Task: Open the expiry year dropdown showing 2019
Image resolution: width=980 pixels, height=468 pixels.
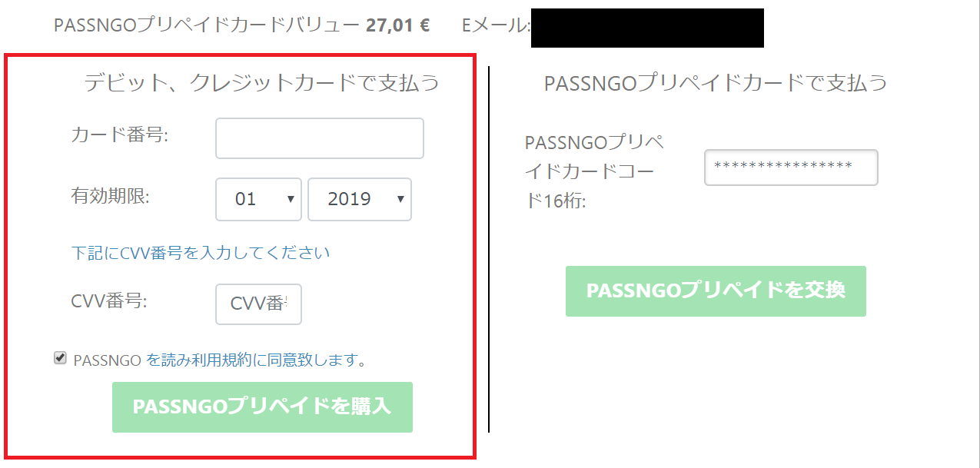Action: pos(359,199)
